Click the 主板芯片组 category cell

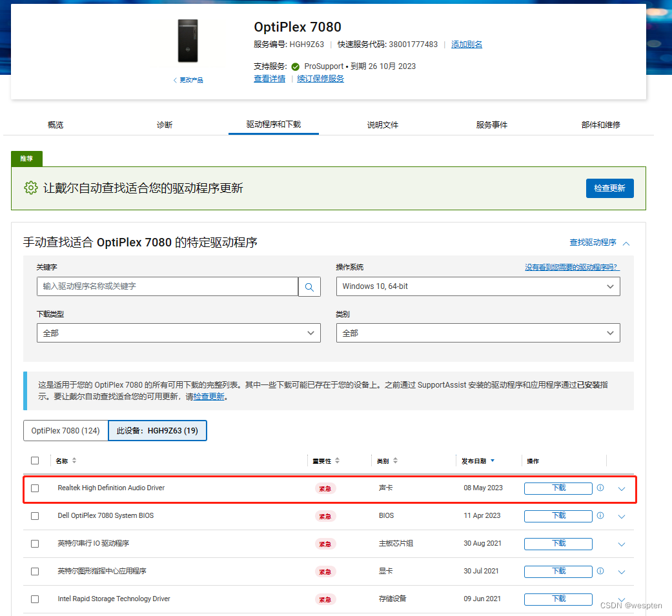(396, 543)
